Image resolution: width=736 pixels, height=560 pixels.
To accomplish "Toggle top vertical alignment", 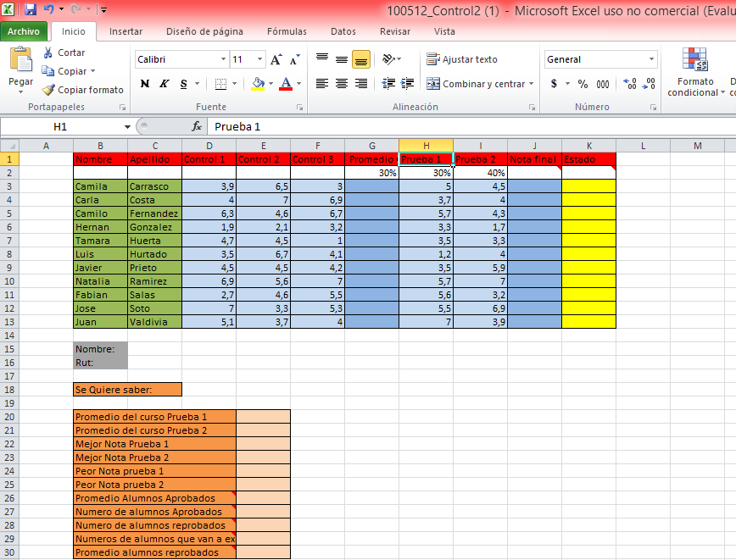I will (322, 59).
